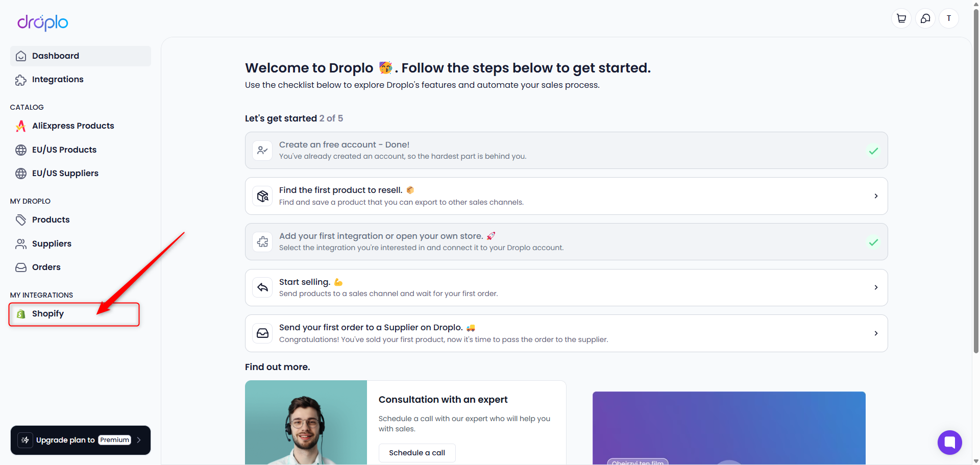Viewport: 980px width, 465px height.
Task: Click the user-check icon in Create account step
Action: pos(262,151)
